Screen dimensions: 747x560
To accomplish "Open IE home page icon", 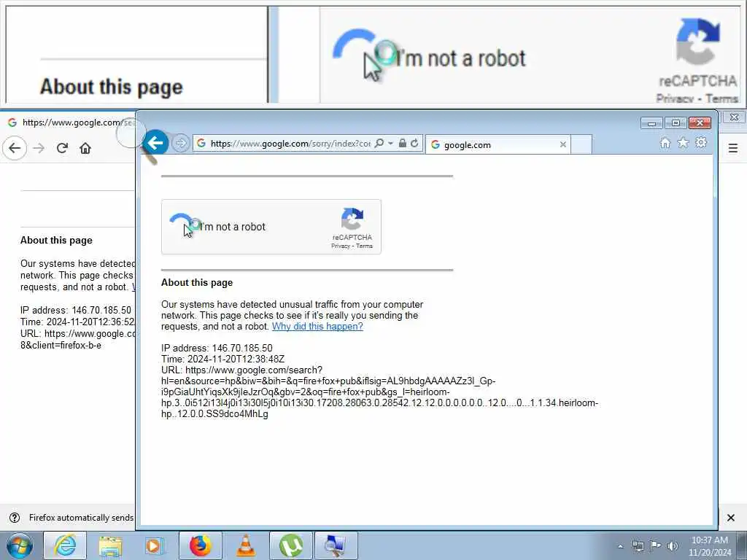I will click(665, 142).
